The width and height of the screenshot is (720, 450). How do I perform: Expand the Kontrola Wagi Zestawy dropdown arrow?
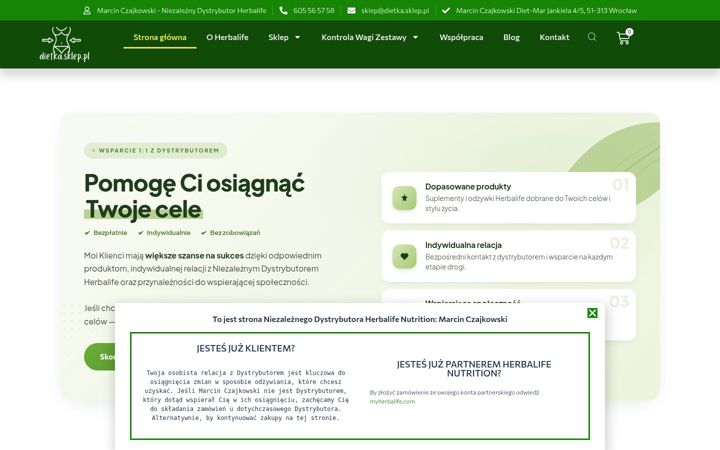(x=416, y=37)
